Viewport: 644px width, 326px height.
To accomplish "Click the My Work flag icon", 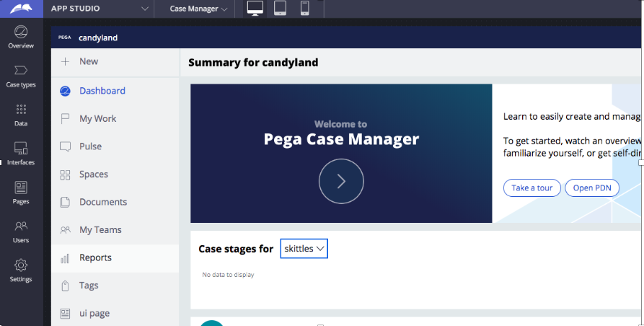I will [65, 119].
